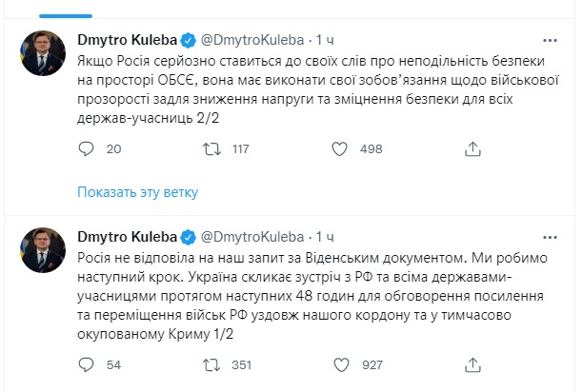Image resolution: width=582 pixels, height=392 pixels.
Task: Open the "1 ч" timestamp of the 2/2 tweet
Action: [x=324, y=40]
